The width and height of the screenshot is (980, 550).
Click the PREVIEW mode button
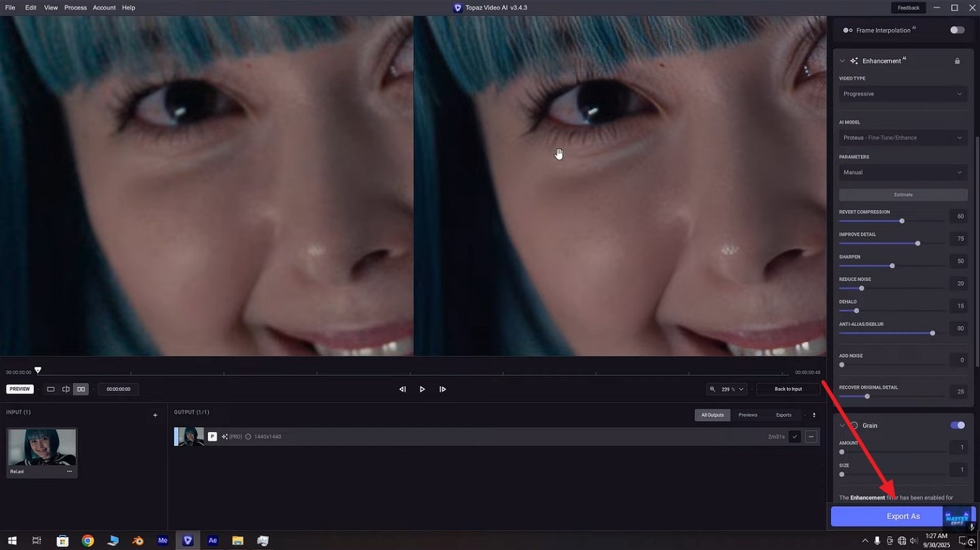coord(20,390)
